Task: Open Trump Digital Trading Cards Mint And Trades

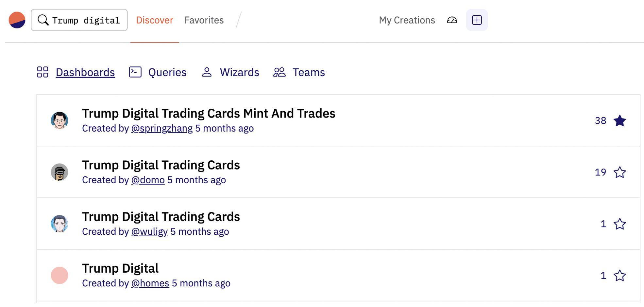Action: pos(209,113)
